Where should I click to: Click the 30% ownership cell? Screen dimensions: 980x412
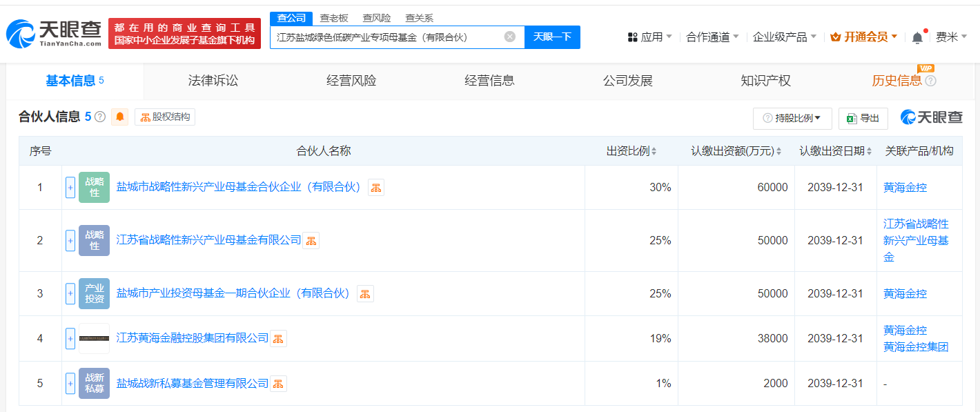point(631,187)
